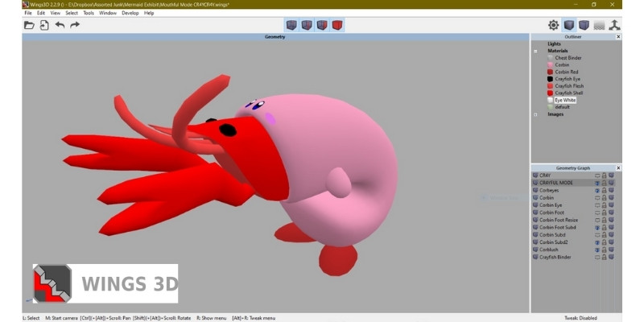This screenshot has width=644, height=322.
Task: Open the Edit menu
Action: (x=41, y=13)
